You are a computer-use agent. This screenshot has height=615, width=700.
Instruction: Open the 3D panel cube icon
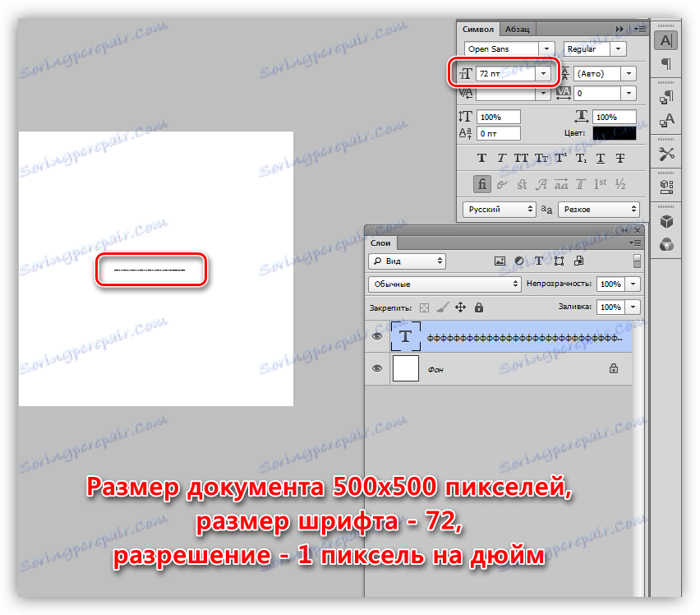(666, 221)
